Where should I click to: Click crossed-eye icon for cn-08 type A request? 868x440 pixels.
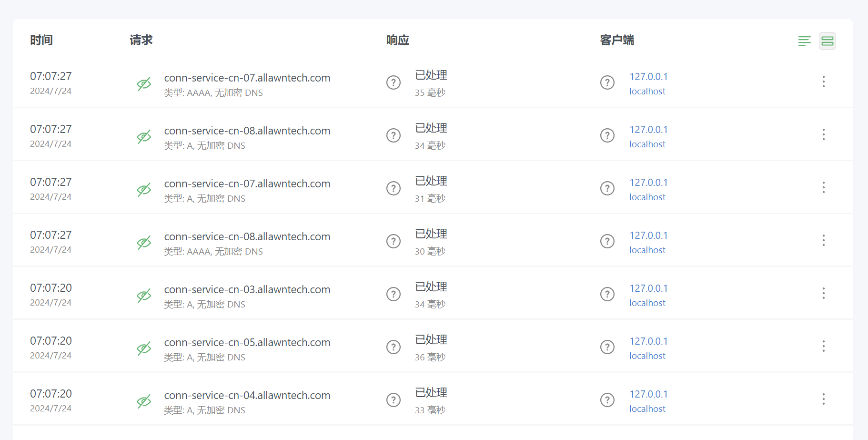[x=144, y=137]
